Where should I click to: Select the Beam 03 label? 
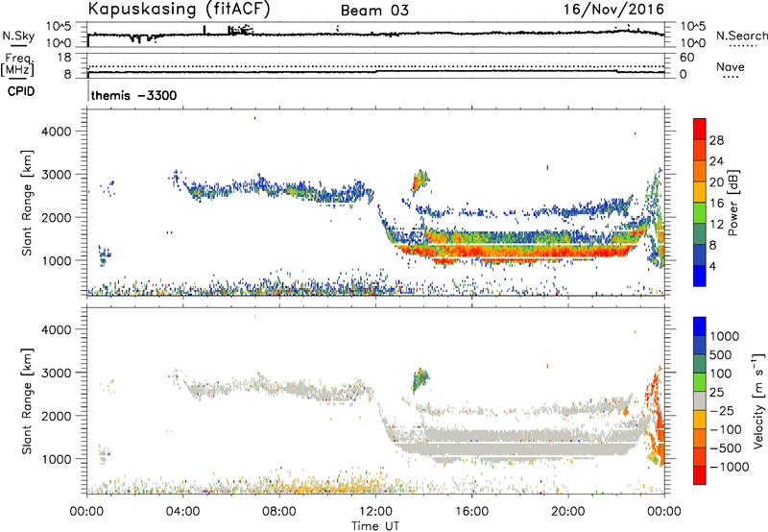374,11
